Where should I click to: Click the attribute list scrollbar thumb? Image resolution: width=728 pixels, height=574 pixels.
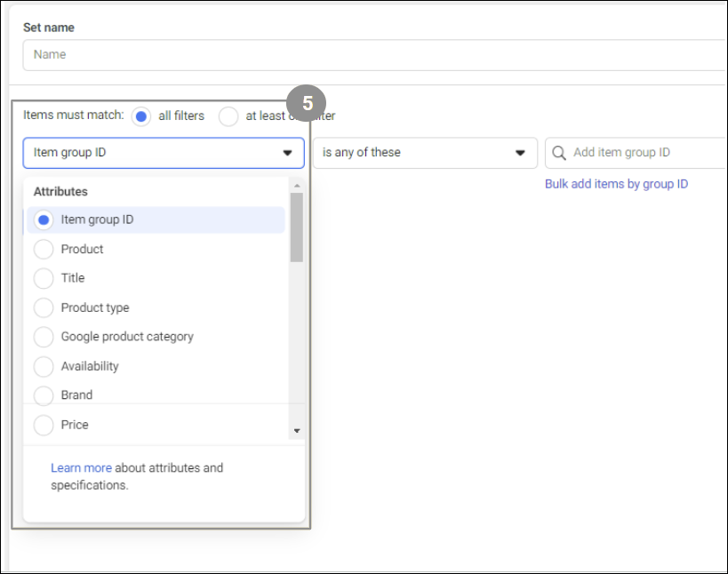297,227
